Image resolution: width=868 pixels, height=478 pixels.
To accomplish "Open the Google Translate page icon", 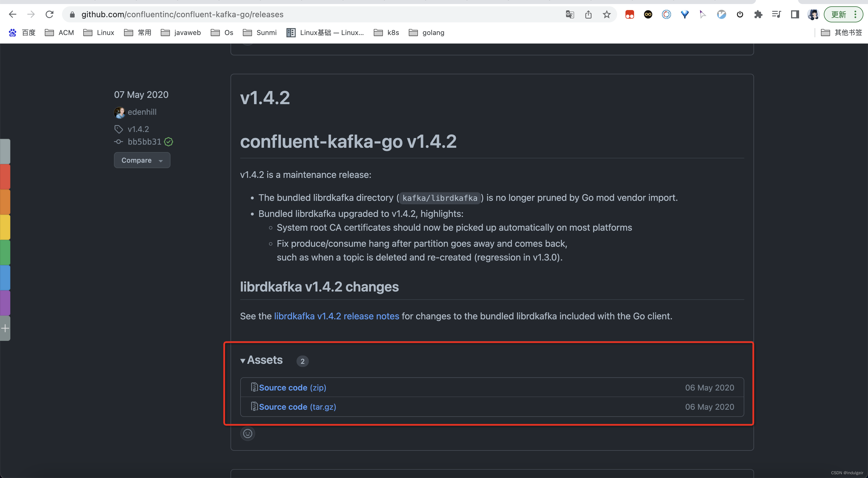I will pos(570,14).
